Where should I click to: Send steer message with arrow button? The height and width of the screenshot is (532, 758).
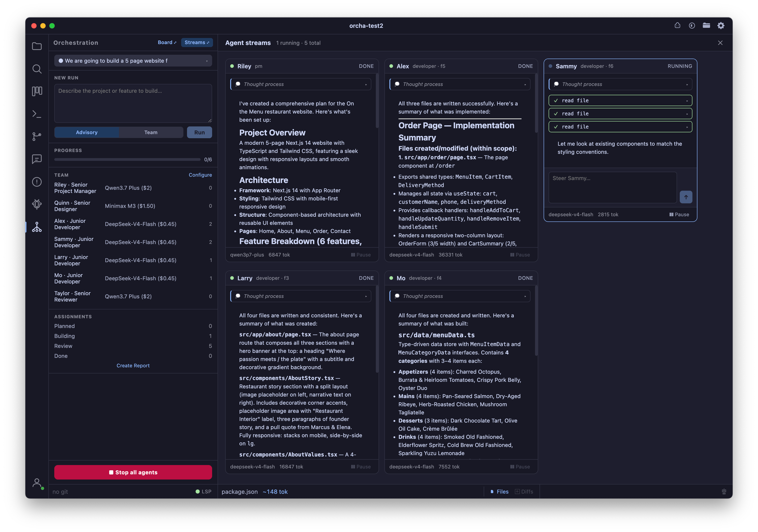(686, 197)
